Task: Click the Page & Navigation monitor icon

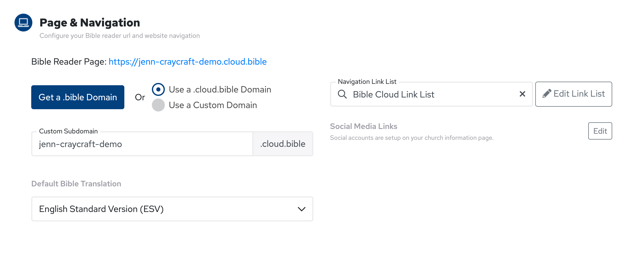Action: pos(23,23)
